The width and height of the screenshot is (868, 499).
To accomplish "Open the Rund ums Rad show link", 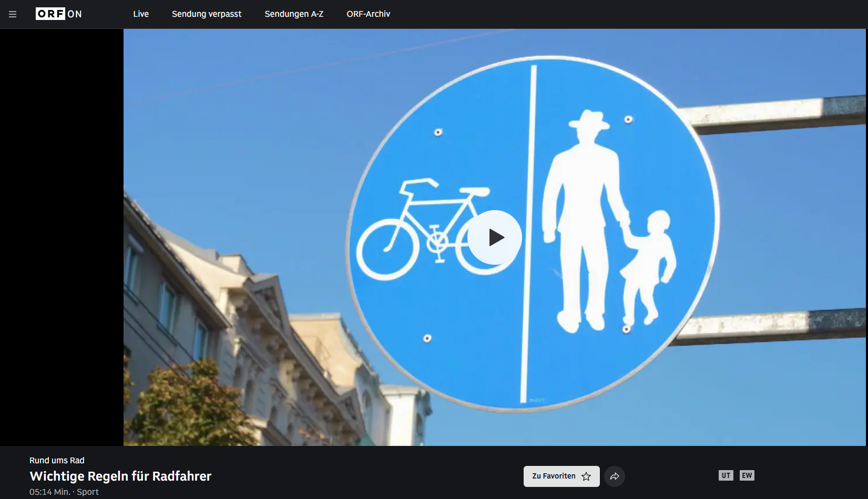I will click(57, 460).
